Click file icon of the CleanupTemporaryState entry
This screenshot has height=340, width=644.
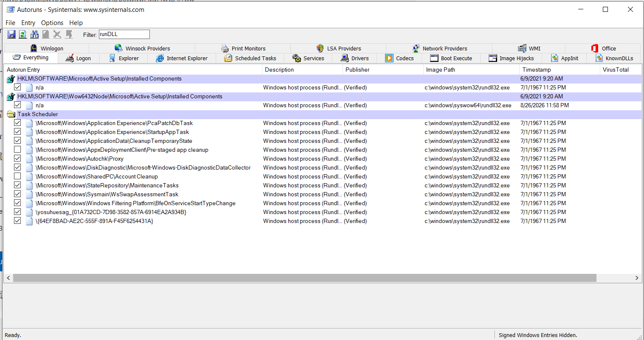pos(29,141)
